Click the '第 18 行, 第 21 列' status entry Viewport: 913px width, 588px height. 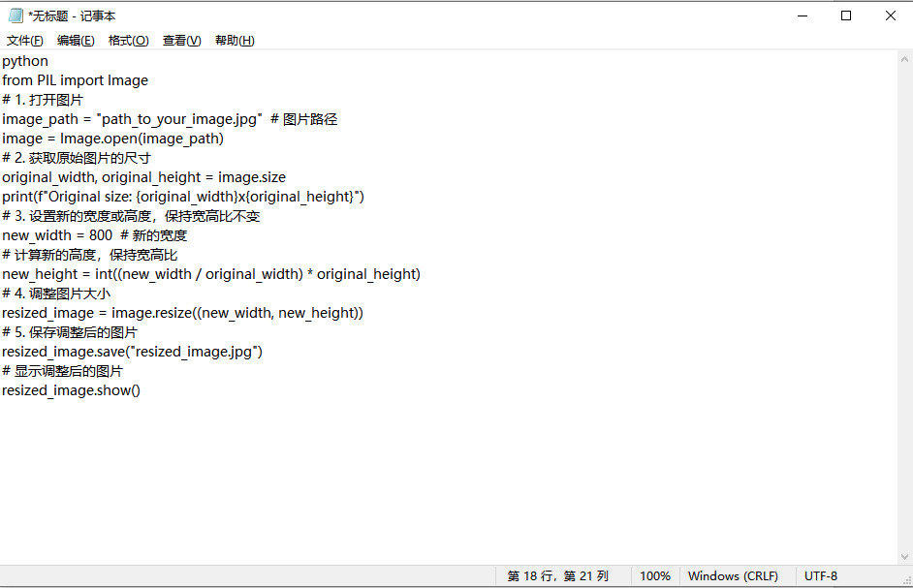point(558,576)
